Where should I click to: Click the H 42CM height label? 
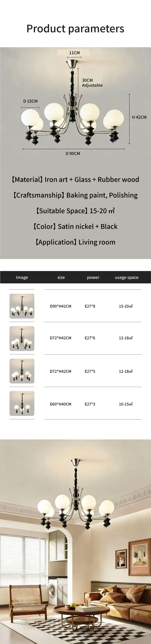(139, 117)
